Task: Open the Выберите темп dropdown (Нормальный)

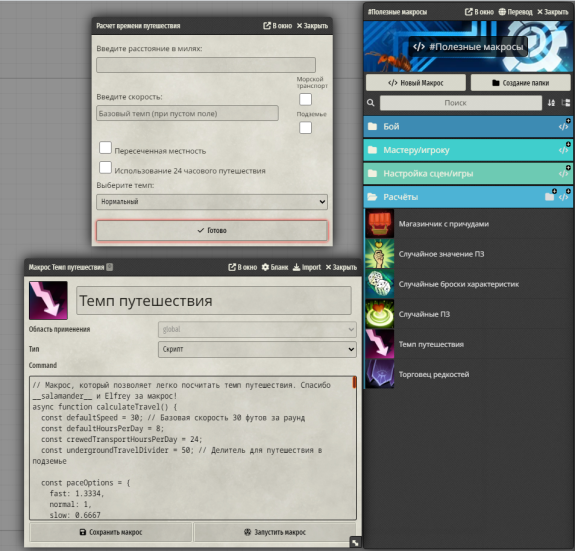Action: (212, 202)
